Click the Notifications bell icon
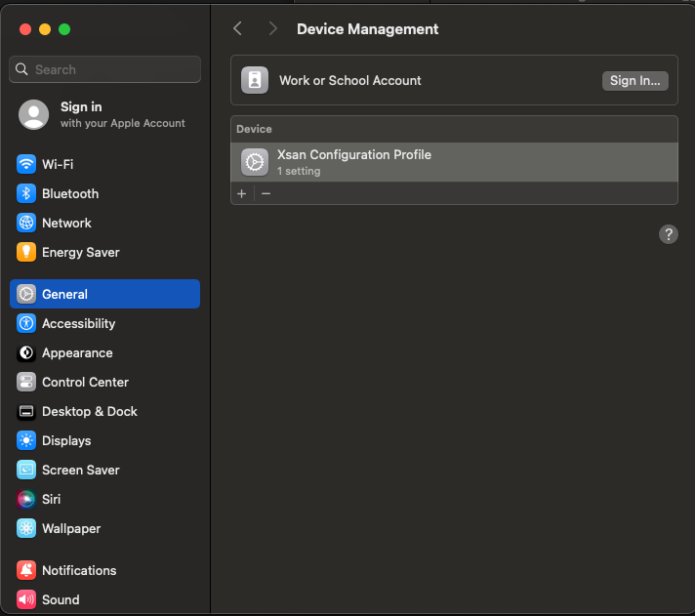Image resolution: width=695 pixels, height=616 pixels. click(x=26, y=570)
